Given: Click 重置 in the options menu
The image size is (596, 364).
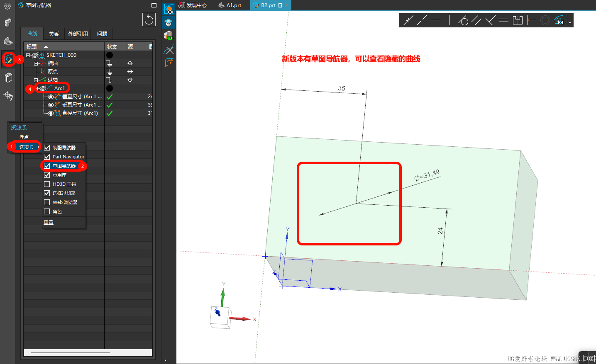Looking at the screenshot, I should point(49,223).
